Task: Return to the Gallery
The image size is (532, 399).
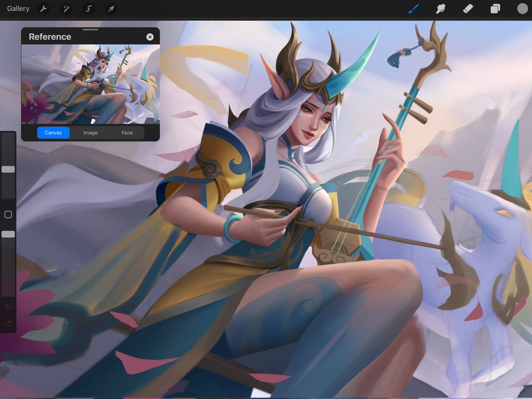Action: [x=18, y=8]
